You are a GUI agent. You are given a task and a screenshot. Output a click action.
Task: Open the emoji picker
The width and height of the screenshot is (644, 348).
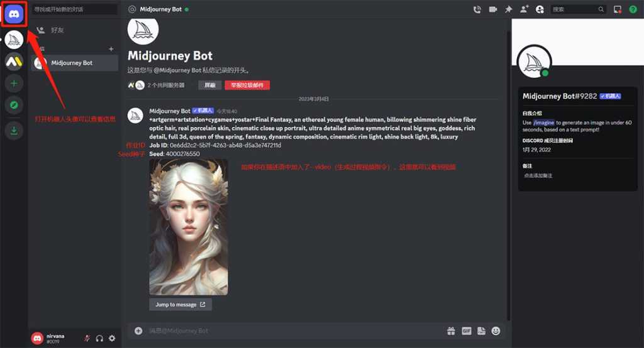click(496, 330)
